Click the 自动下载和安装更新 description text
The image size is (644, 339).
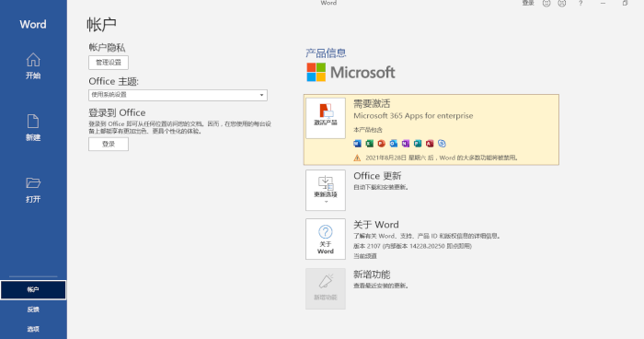[x=381, y=187]
